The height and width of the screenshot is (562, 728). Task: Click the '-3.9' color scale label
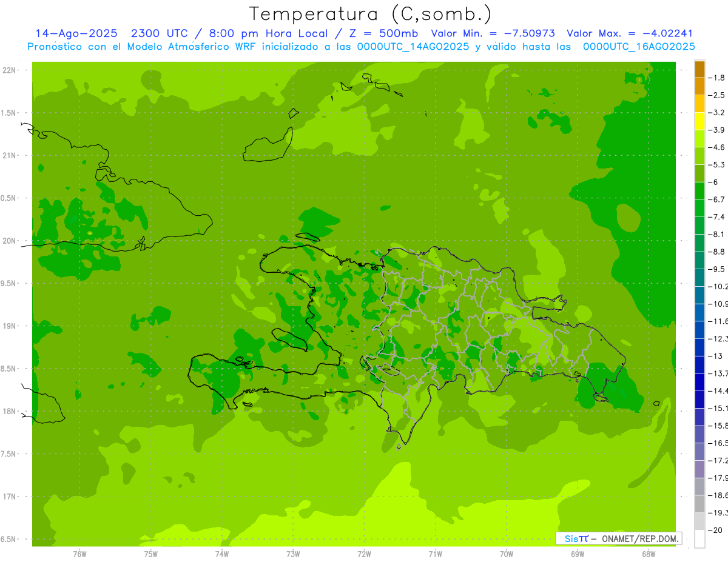[x=717, y=130]
